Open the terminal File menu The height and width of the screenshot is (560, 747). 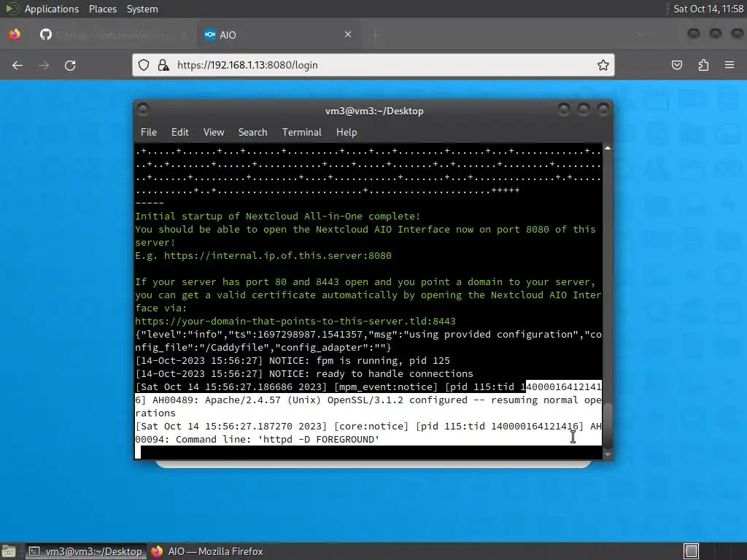tap(149, 133)
